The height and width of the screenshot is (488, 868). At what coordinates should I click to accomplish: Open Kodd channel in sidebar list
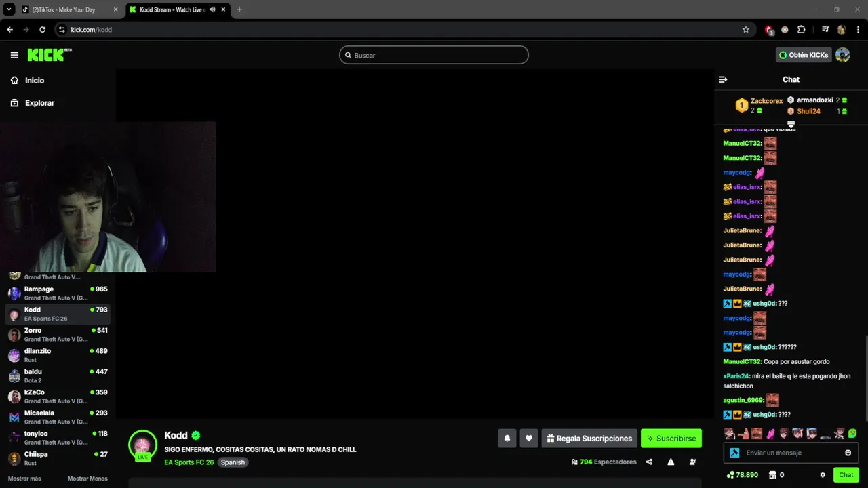(58, 314)
